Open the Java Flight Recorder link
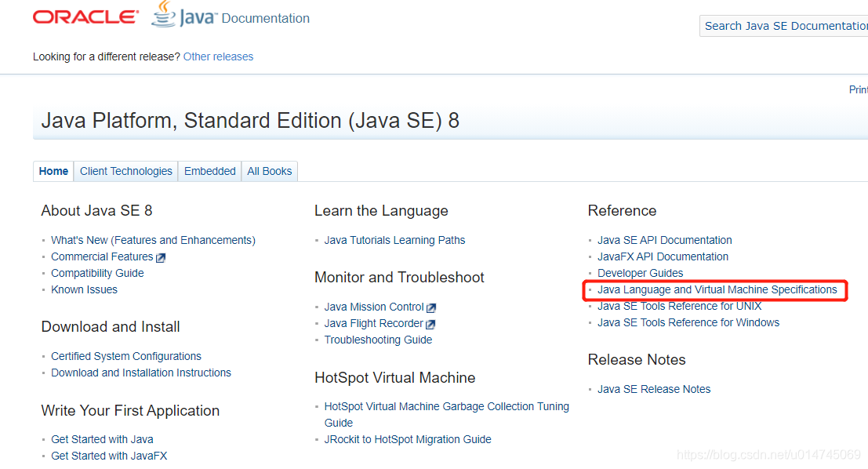868x469 pixels. 374,323
